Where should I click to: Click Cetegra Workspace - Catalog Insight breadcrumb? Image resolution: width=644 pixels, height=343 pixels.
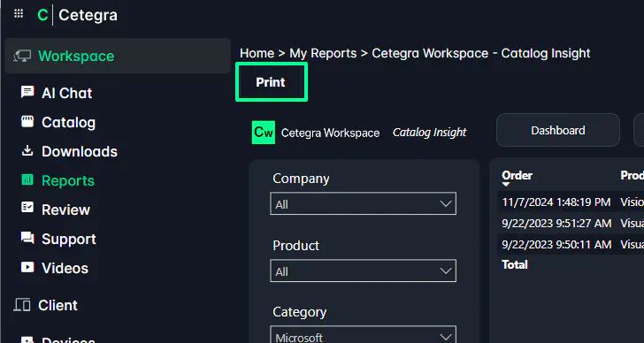481,53
